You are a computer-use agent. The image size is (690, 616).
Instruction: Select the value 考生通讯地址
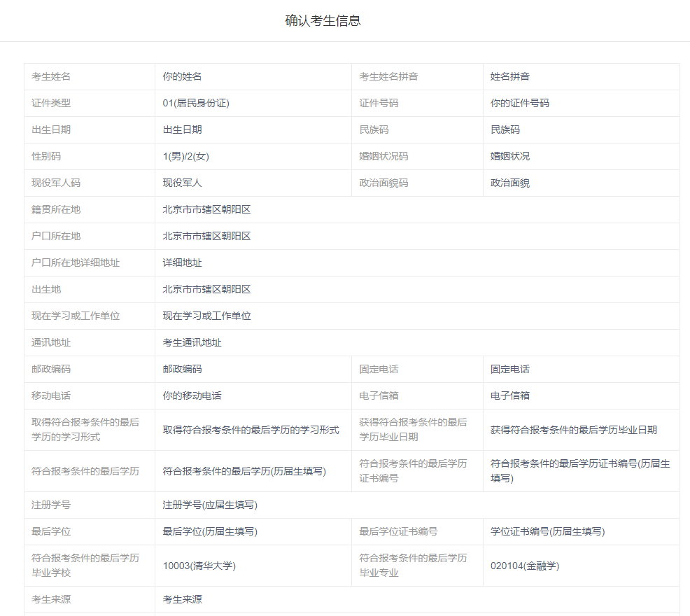click(192, 342)
